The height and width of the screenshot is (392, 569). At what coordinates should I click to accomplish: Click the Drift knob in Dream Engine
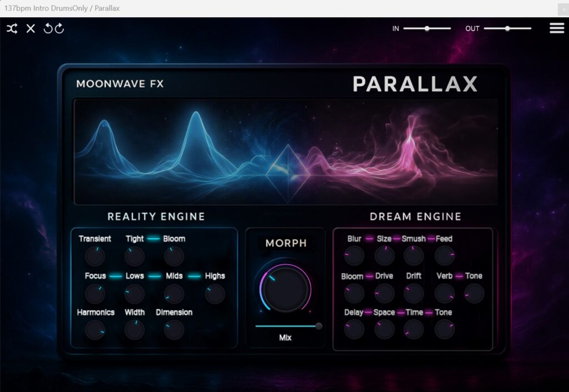413,293
